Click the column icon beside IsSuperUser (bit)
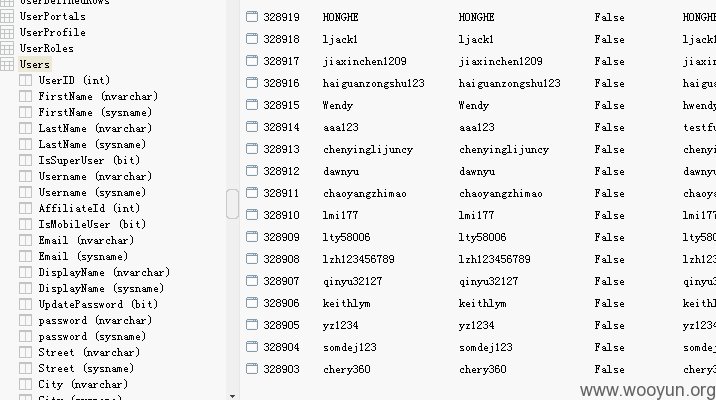 click(x=26, y=160)
